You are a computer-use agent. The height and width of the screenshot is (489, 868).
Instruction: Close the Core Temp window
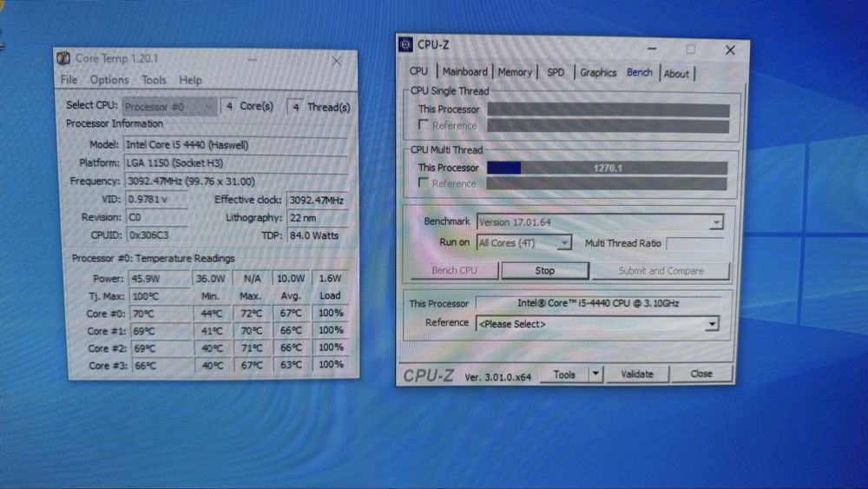click(x=336, y=61)
